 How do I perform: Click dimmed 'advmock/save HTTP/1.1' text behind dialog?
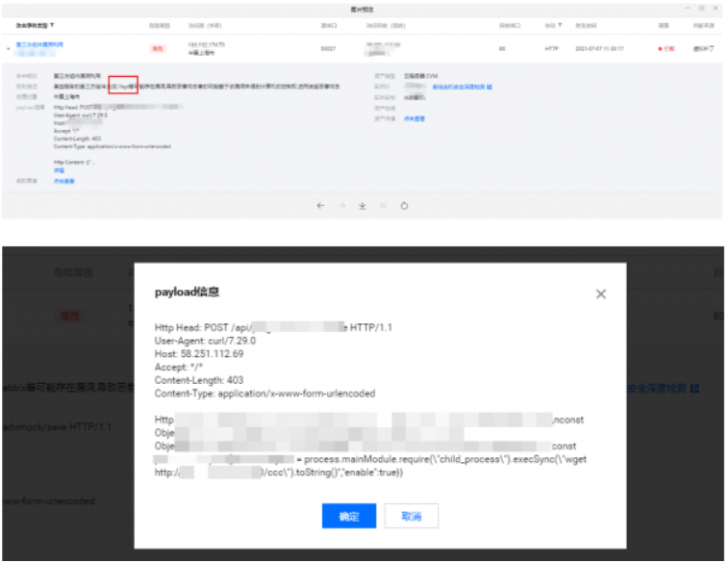(57, 426)
